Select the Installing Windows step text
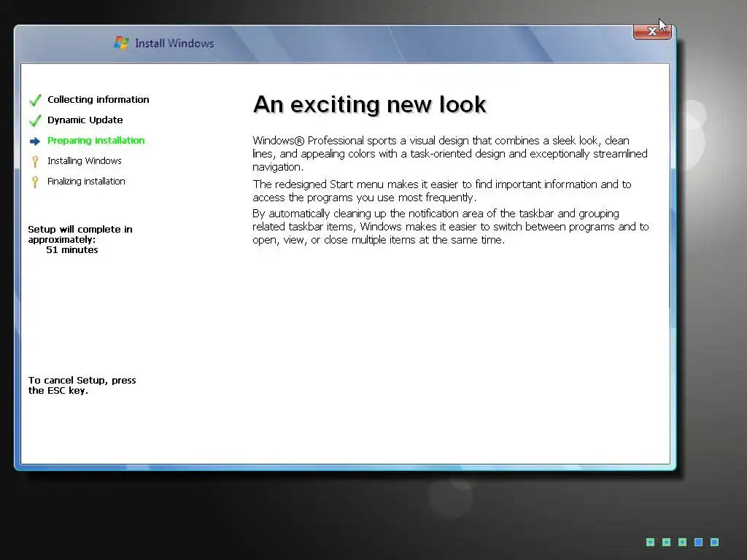The image size is (747, 560). [x=85, y=161]
